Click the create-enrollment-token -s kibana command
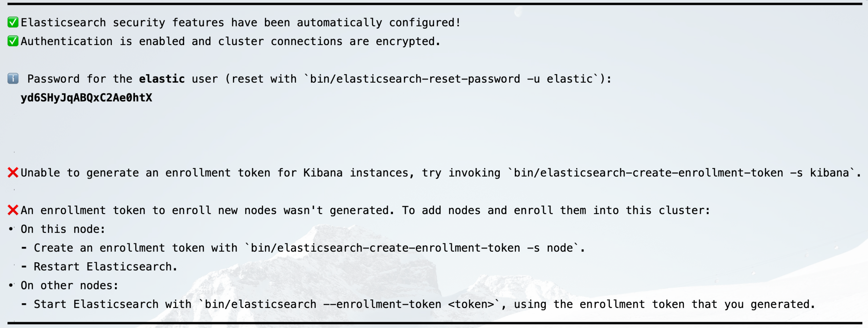Screen dimensions: 868x328 pyautogui.click(x=682, y=172)
